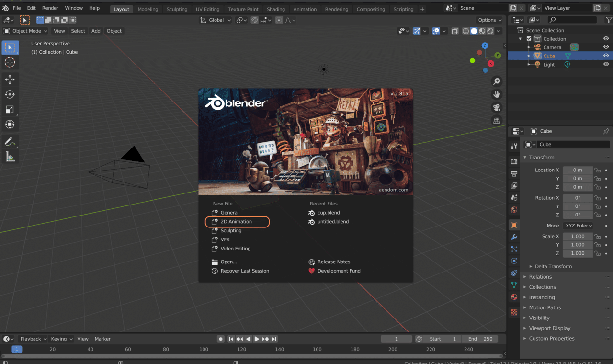Expand the Collections panel

click(x=542, y=287)
